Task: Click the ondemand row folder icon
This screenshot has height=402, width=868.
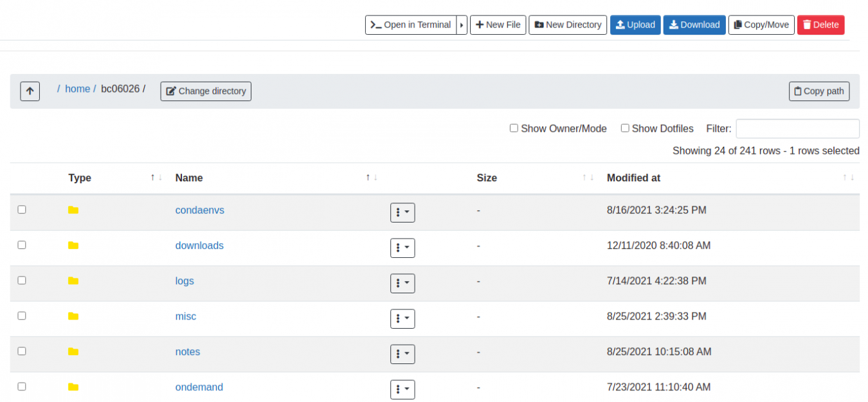Action: 73,387
